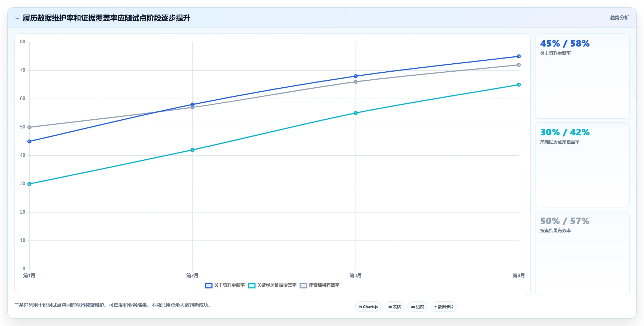Click the gray data point at 第3月 (66)
The width and height of the screenshot is (644, 326).
pyautogui.click(x=356, y=82)
